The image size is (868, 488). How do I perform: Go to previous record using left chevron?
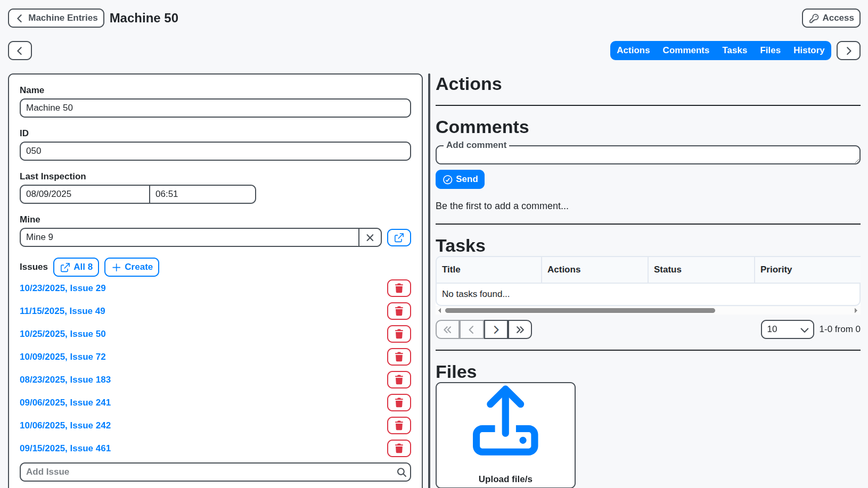(x=20, y=51)
